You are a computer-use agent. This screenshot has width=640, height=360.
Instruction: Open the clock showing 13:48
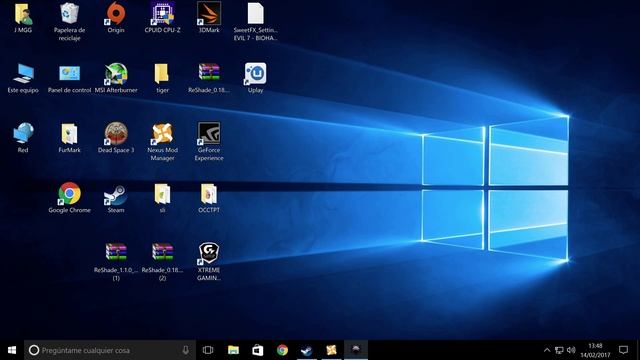[595, 350]
